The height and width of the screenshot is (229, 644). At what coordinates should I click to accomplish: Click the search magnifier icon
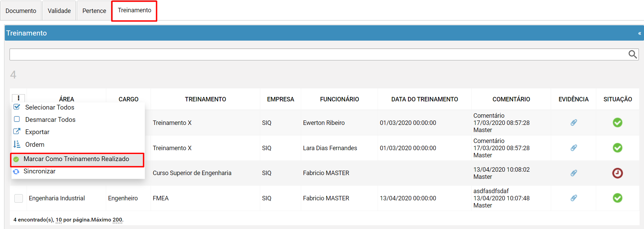tap(633, 54)
